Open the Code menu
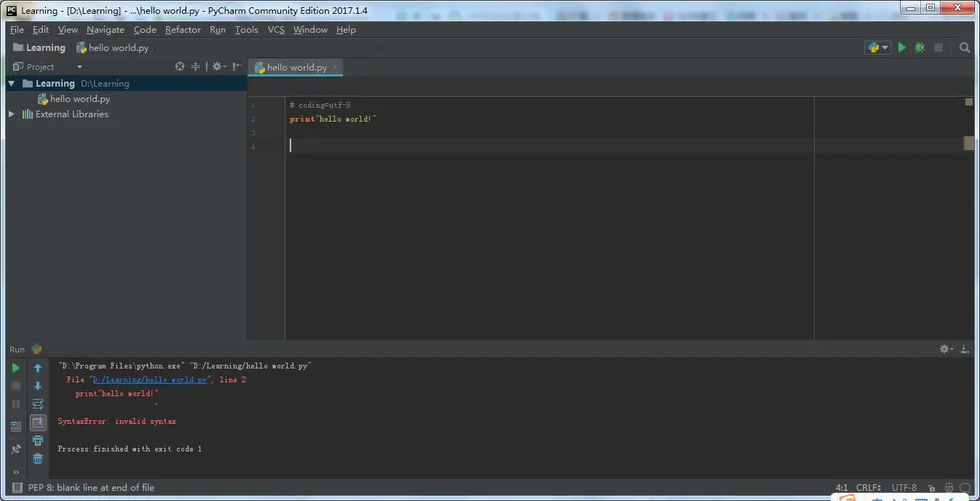 145,29
